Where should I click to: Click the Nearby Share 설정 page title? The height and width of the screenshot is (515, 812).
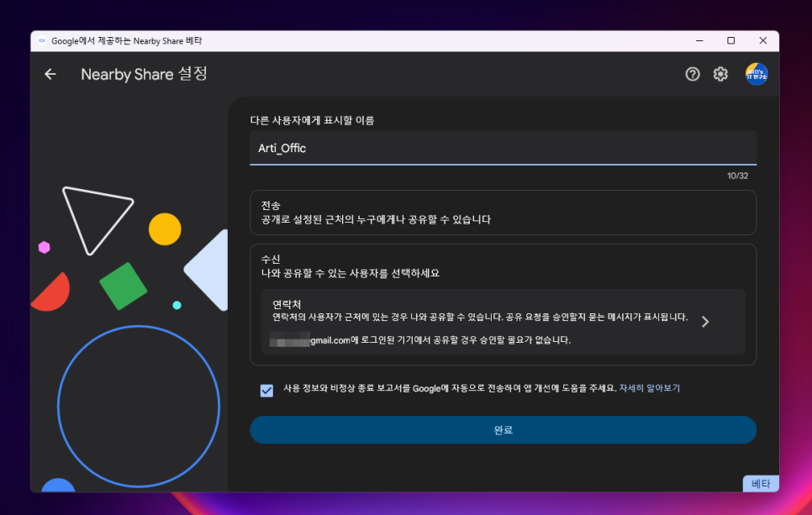[x=144, y=74]
